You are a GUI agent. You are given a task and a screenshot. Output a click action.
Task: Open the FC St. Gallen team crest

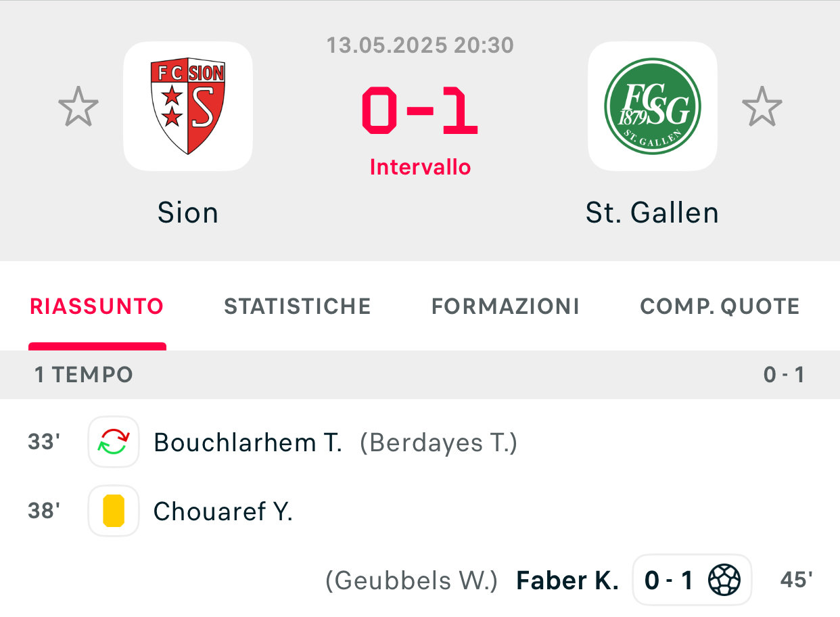652,106
